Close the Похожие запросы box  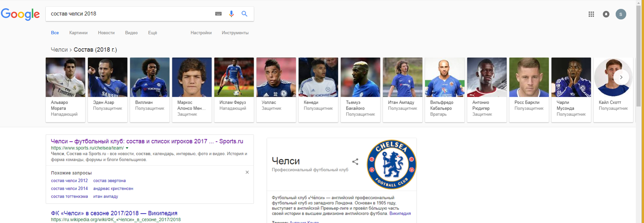[247, 172]
